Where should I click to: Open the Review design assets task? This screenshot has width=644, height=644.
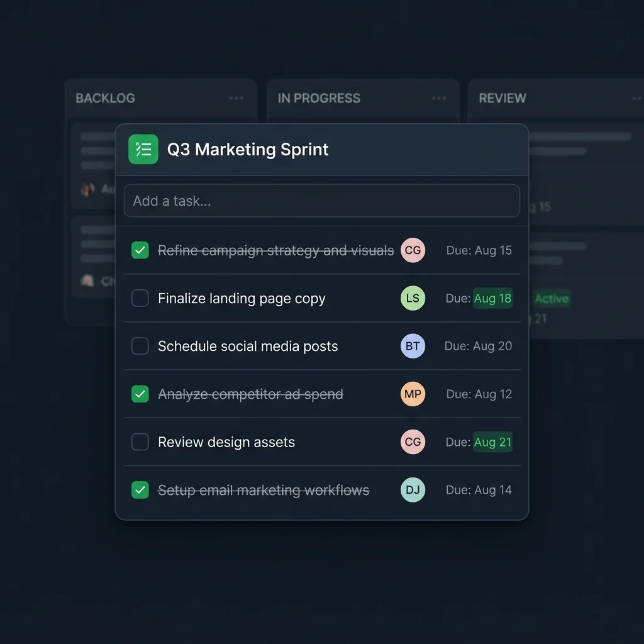[x=226, y=442]
